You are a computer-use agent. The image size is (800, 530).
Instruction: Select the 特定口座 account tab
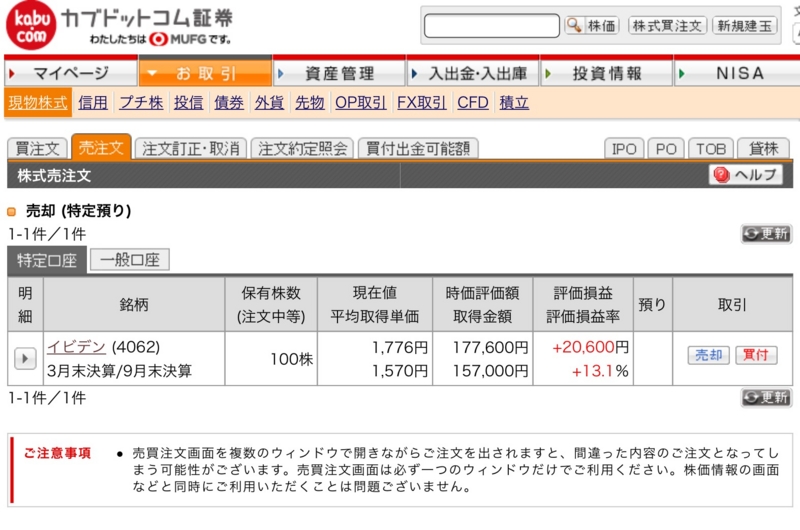[x=47, y=260]
